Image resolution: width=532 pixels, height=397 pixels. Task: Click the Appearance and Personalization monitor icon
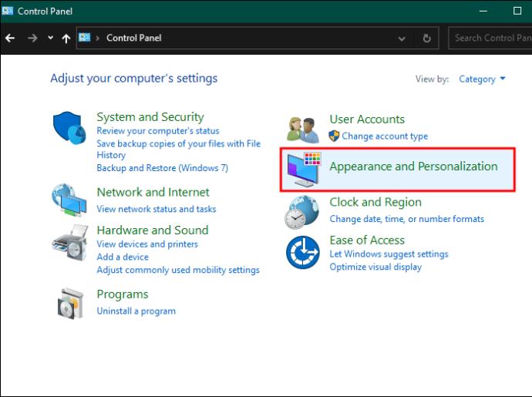(x=304, y=170)
